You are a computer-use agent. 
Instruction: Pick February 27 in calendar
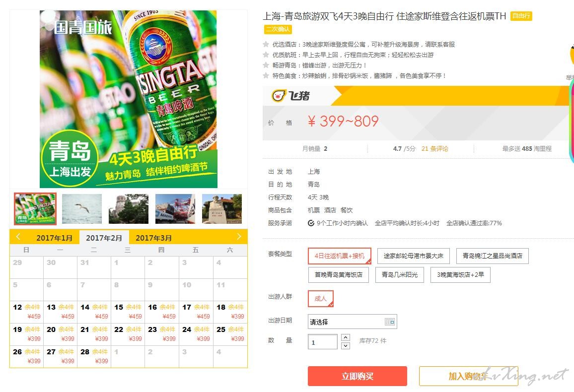[61, 357]
